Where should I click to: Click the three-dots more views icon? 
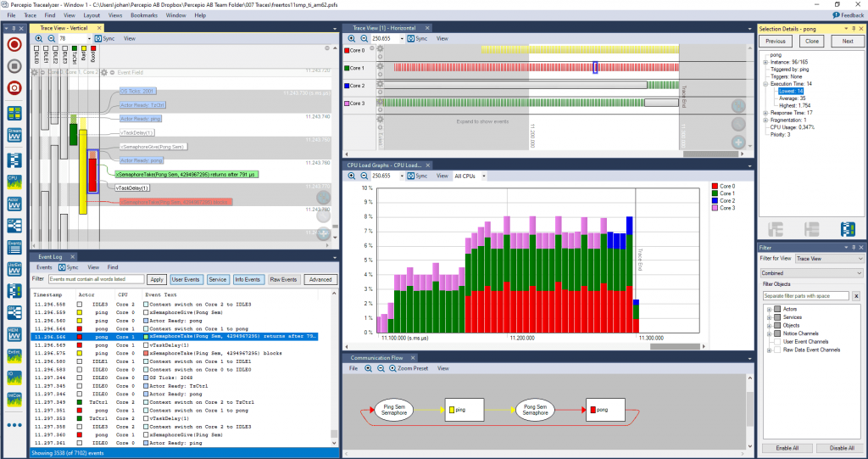click(14, 425)
